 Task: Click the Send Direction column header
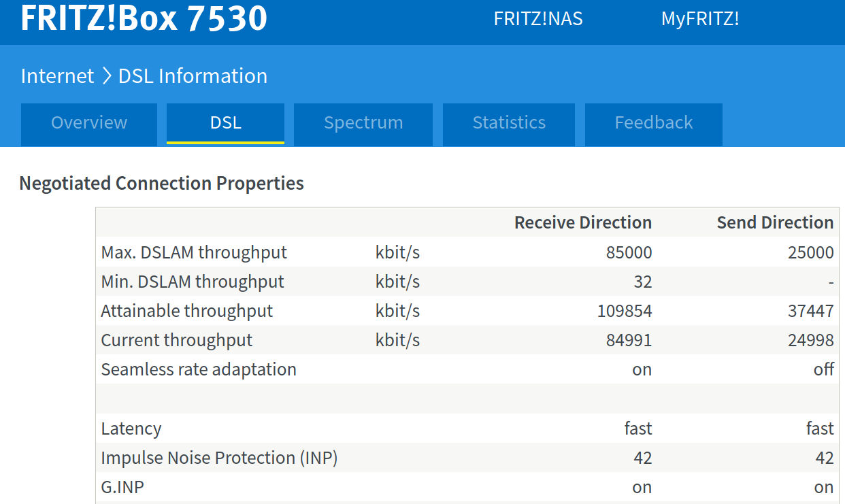click(775, 222)
